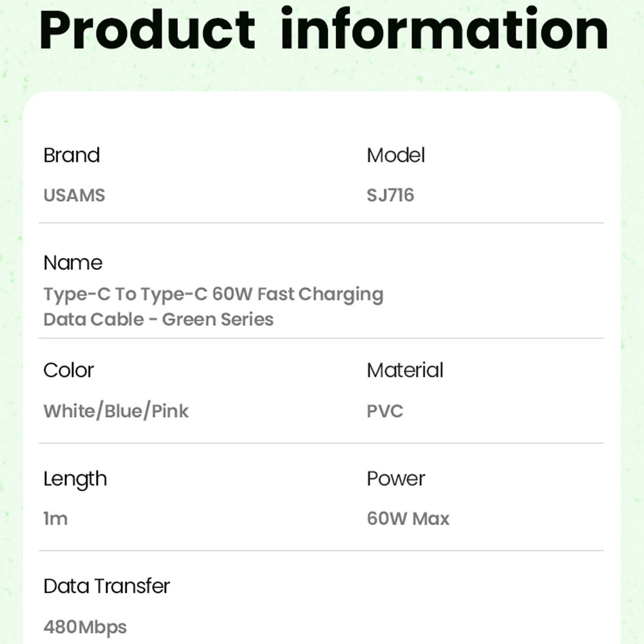Select the Color label
644x644 pixels.
point(69,370)
